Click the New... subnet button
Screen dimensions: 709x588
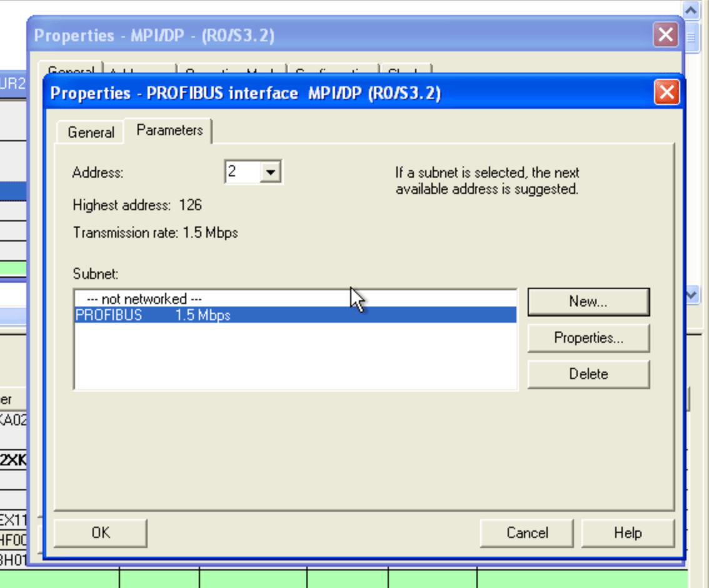[x=588, y=302]
